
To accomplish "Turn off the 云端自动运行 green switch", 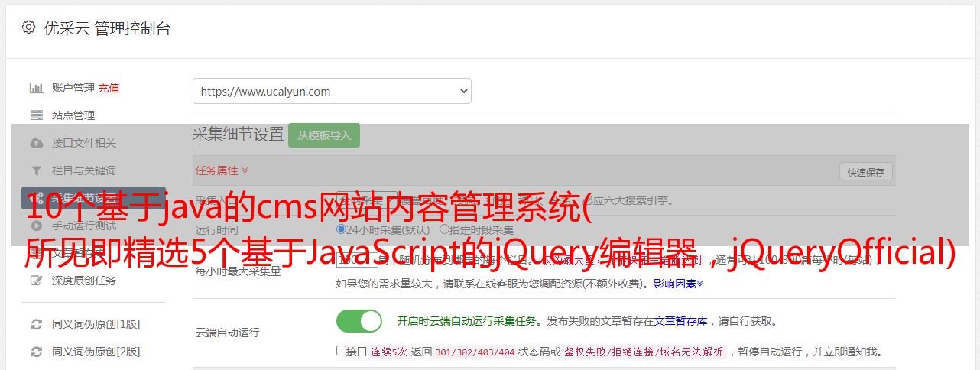I will [359, 321].
